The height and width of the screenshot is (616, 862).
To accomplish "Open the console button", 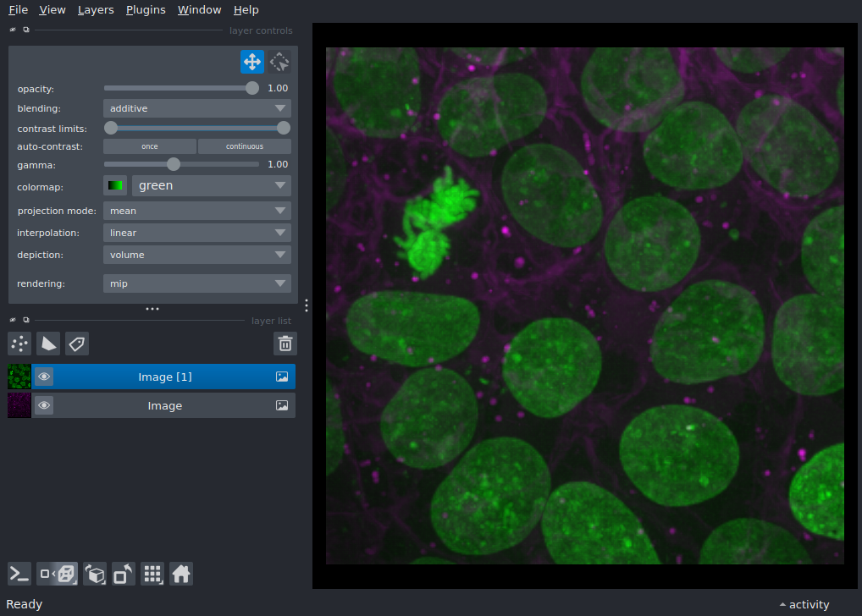I will [x=19, y=574].
